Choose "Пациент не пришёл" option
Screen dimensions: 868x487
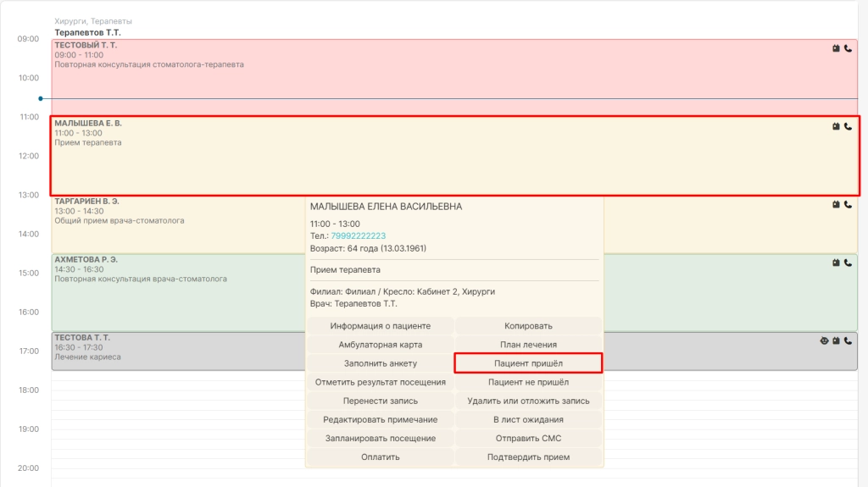(528, 382)
